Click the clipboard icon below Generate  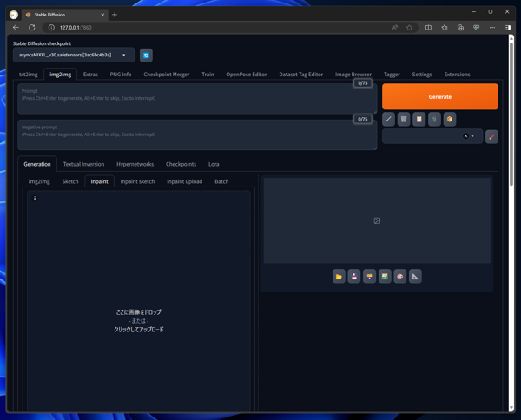coord(419,119)
